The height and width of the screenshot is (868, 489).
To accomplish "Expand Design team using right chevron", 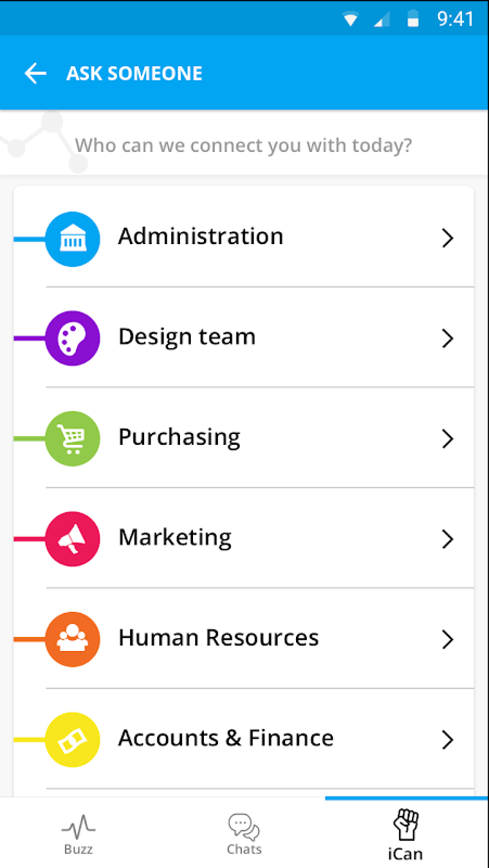I will point(447,338).
